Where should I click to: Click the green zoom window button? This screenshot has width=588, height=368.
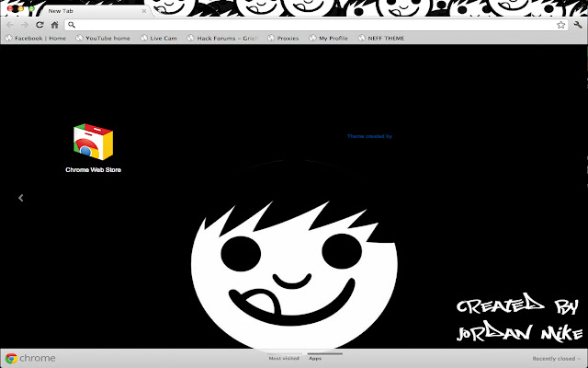pyautogui.click(x=32, y=8)
